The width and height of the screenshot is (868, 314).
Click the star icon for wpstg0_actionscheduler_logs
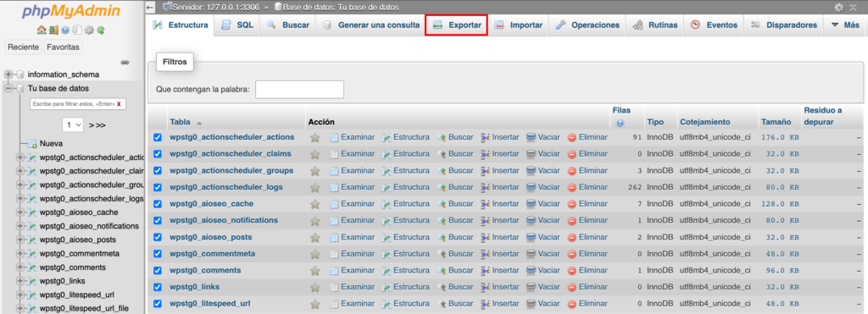click(315, 187)
